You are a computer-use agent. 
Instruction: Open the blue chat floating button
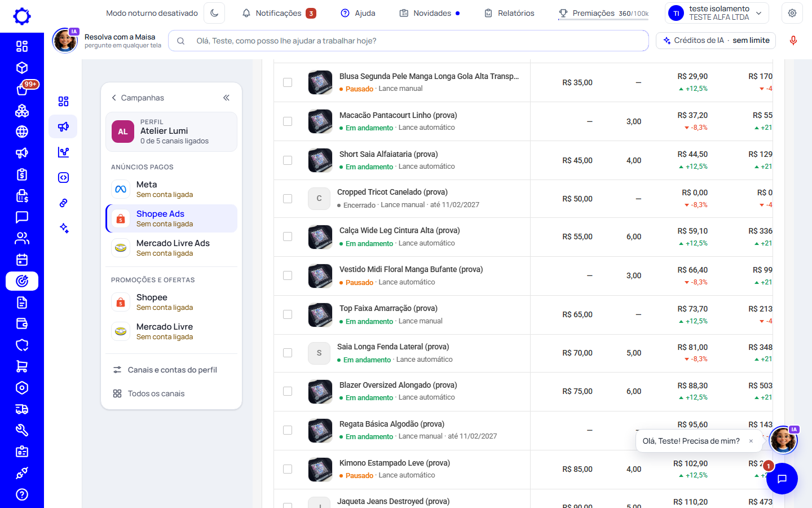tap(782, 479)
